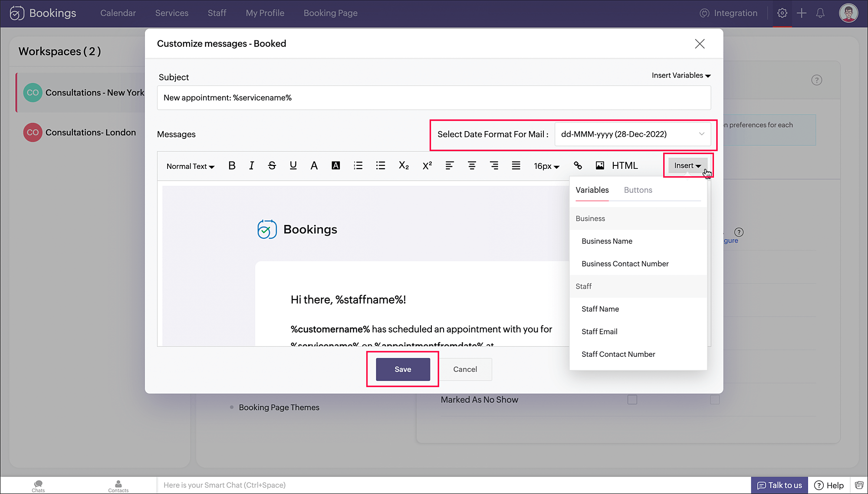This screenshot has height=494, width=868.
Task: Toggle bold formatting in message editor
Action: pyautogui.click(x=232, y=165)
